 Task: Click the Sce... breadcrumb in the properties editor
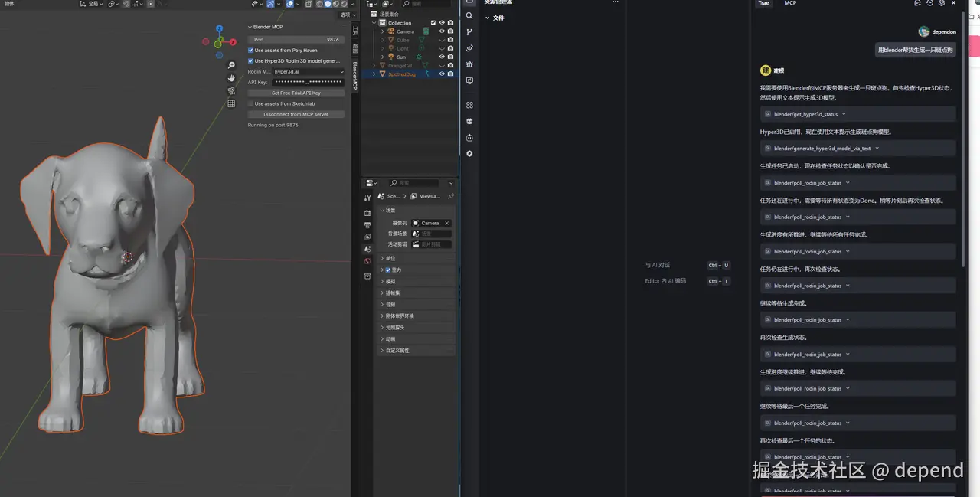388,196
